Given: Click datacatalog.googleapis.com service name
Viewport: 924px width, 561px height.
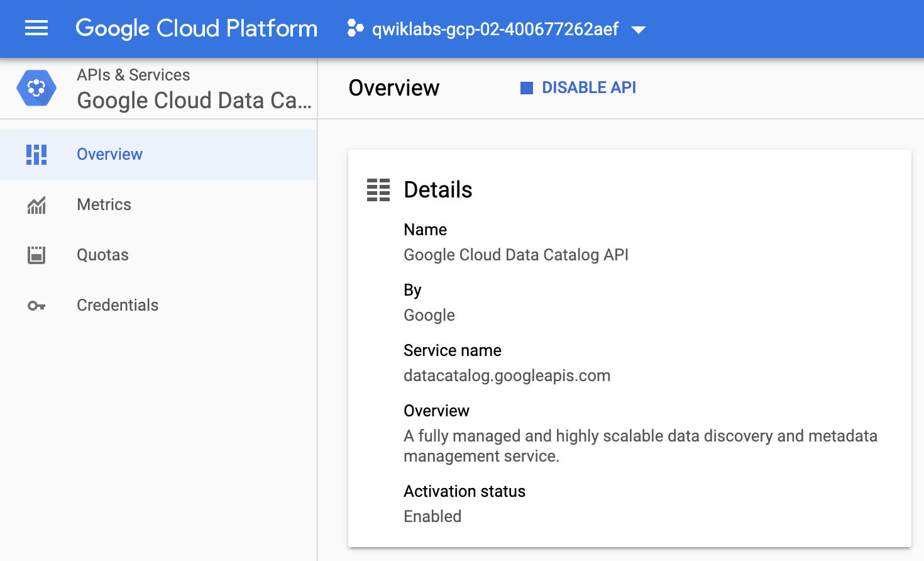Looking at the screenshot, I should pyautogui.click(x=507, y=375).
